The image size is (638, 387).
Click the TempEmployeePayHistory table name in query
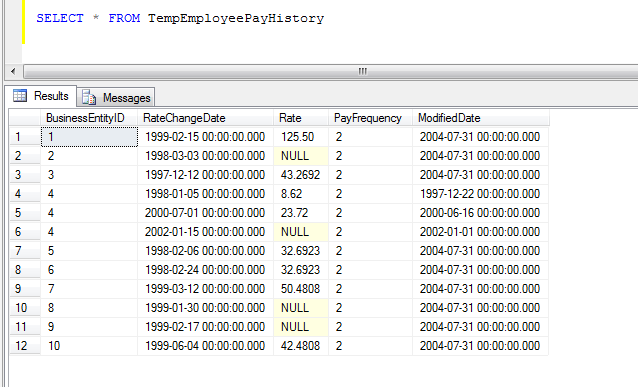[x=236, y=18]
